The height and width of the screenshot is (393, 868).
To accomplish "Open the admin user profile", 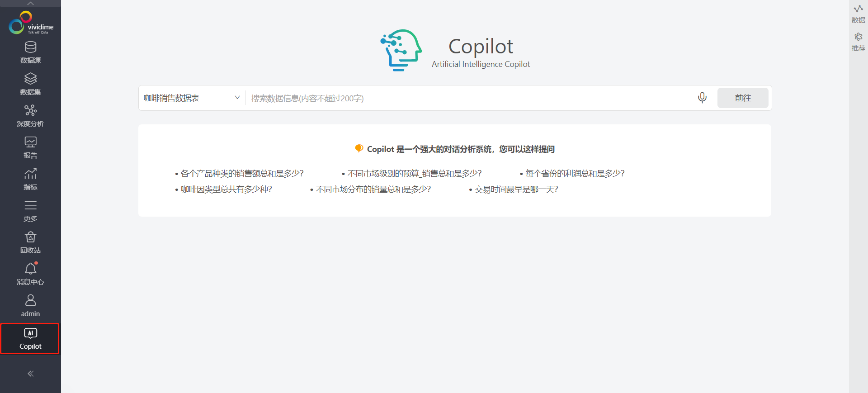I will (x=30, y=306).
